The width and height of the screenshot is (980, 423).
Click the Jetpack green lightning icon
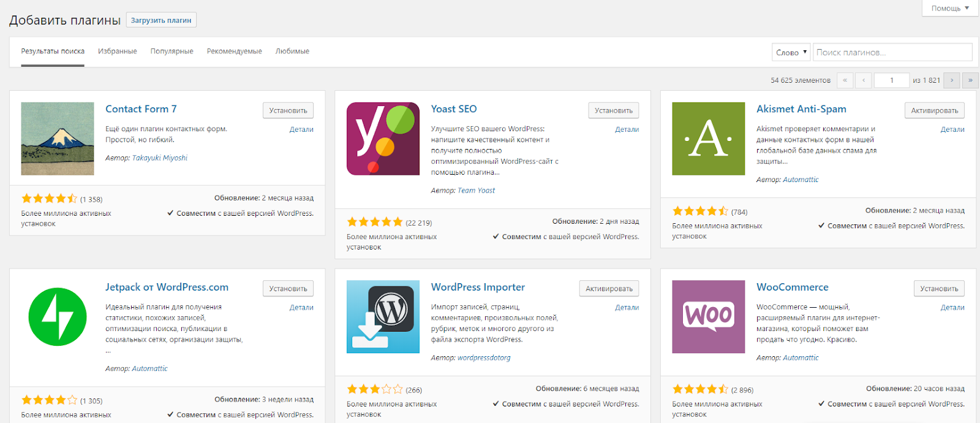pos(58,317)
